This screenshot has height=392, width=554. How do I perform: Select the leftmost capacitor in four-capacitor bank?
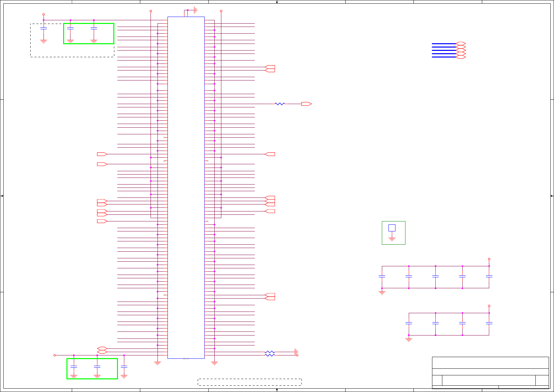(x=409, y=323)
